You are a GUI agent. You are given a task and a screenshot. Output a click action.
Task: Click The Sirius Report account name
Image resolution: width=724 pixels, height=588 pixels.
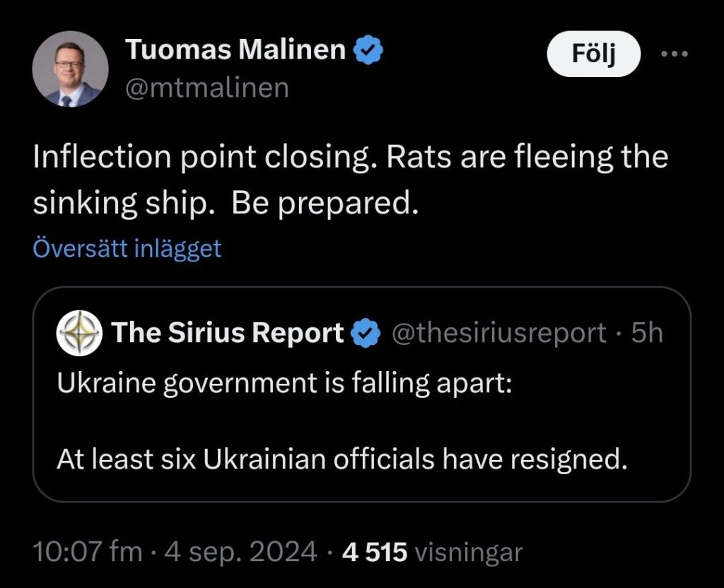click(227, 332)
